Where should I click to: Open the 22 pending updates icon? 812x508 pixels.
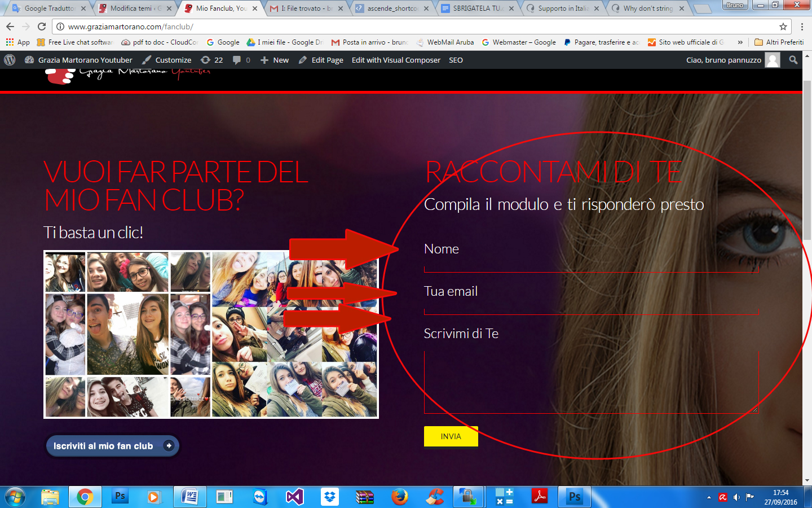[212, 60]
